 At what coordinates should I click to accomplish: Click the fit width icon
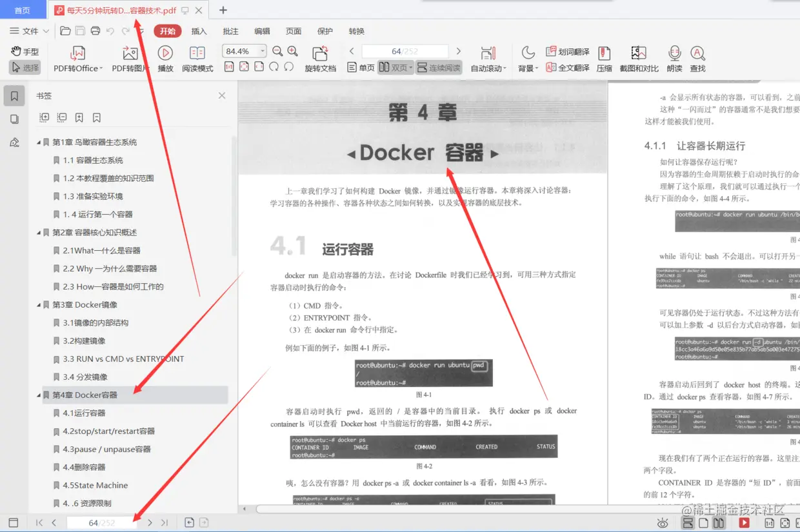click(x=259, y=67)
